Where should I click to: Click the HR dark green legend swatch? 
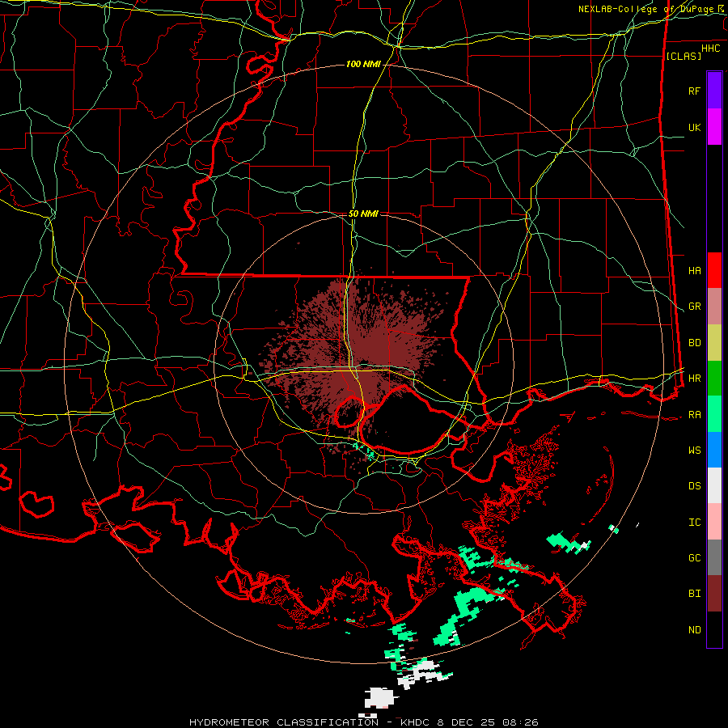714,379
